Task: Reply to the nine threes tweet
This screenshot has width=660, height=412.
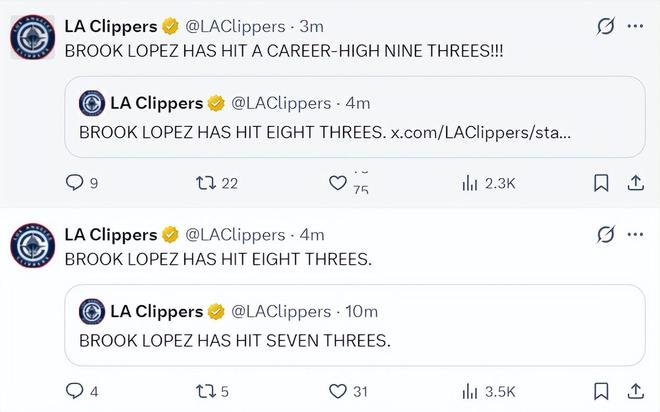Action: (75, 183)
